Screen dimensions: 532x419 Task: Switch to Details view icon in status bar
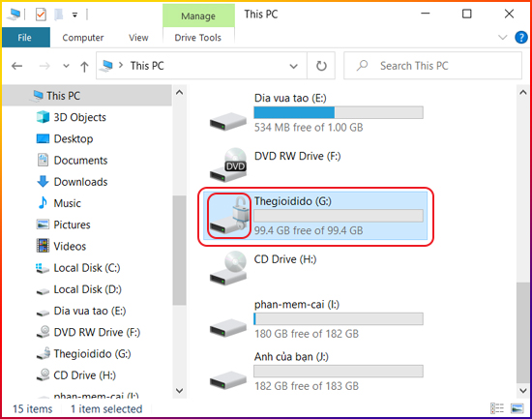497,408
